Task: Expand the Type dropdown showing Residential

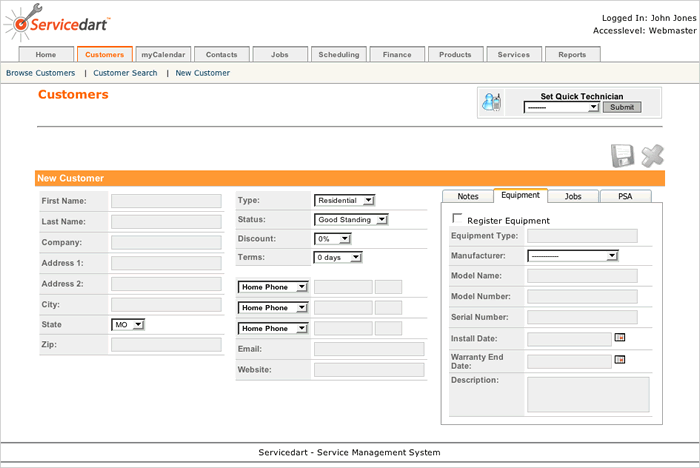Action: pyautogui.click(x=344, y=200)
